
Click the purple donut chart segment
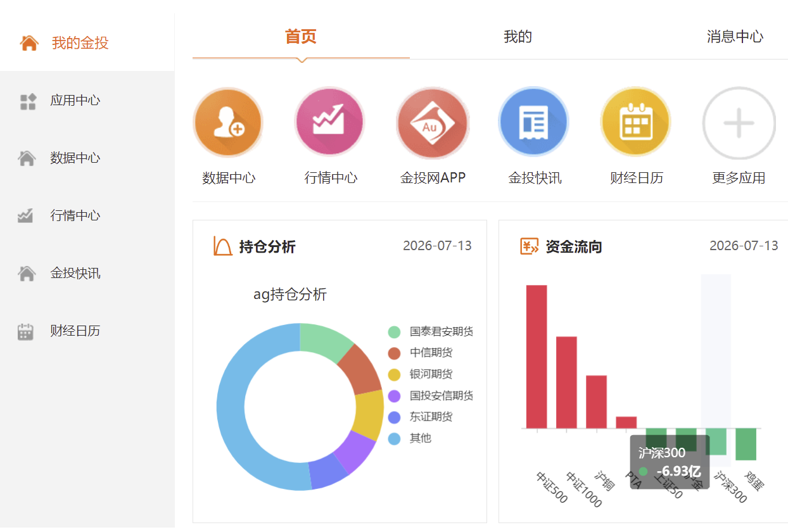point(356,451)
